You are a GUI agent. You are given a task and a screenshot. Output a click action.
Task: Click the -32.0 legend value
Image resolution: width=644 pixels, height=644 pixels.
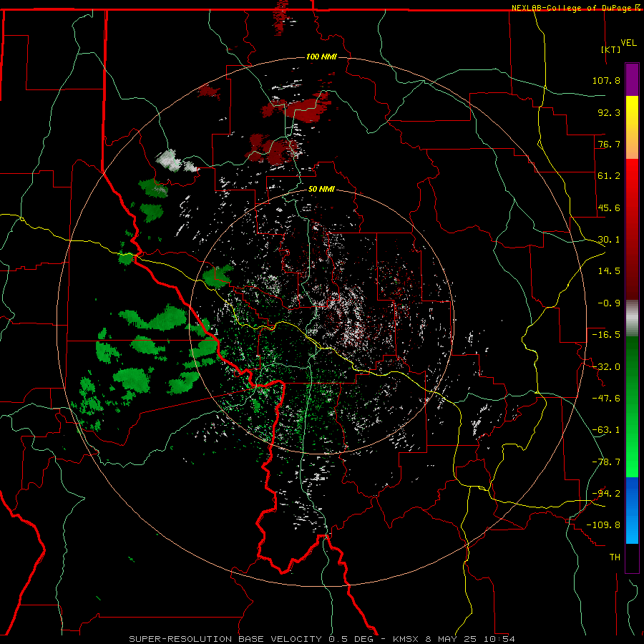click(606, 367)
